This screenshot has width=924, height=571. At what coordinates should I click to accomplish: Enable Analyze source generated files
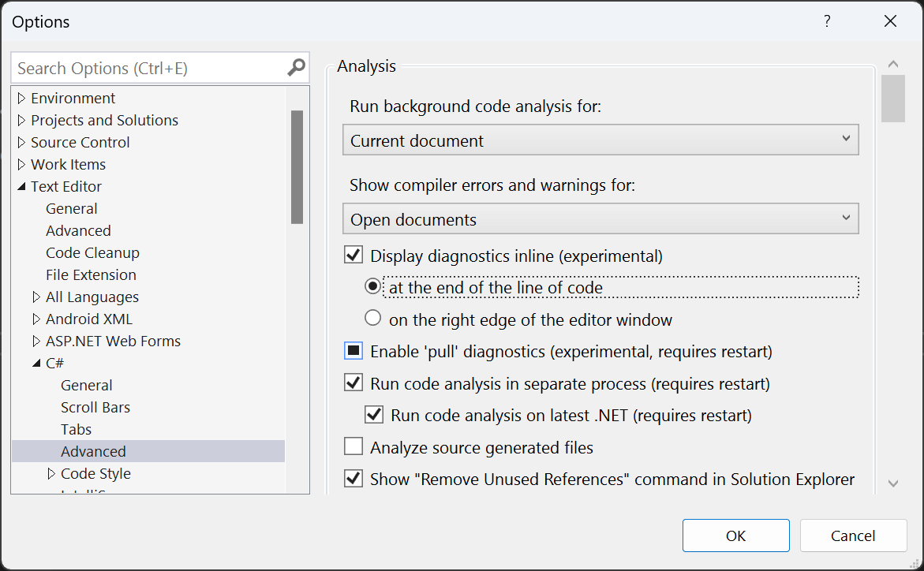pos(353,446)
